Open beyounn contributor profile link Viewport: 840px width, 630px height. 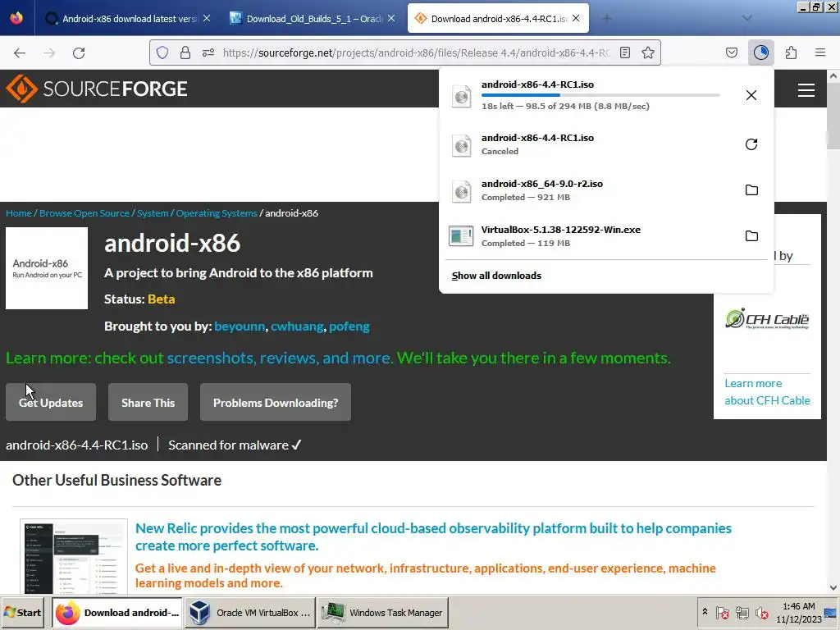240,326
